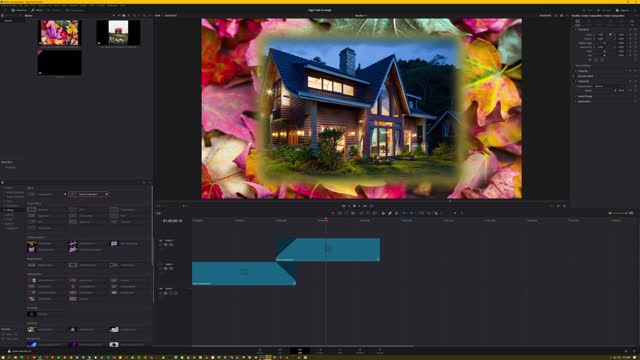Image resolution: width=640 pixels, height=360 pixels.
Task: Open the Deliver page tab
Action: point(380,351)
